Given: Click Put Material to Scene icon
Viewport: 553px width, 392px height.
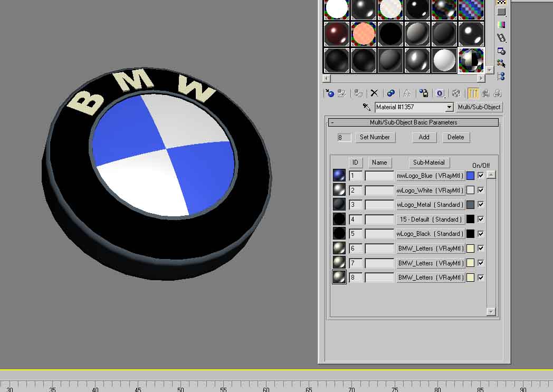Looking at the screenshot, I should pos(341,93).
